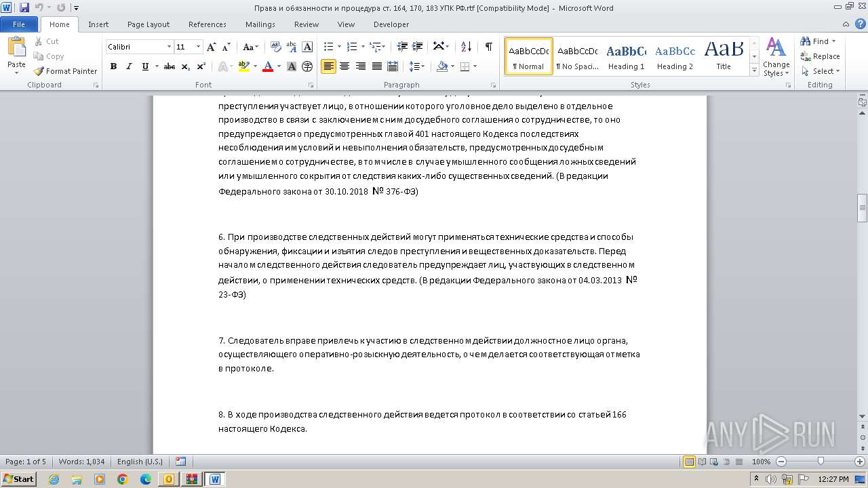This screenshot has height=488, width=868.
Task: Click character border icon
Action: pos(307,47)
